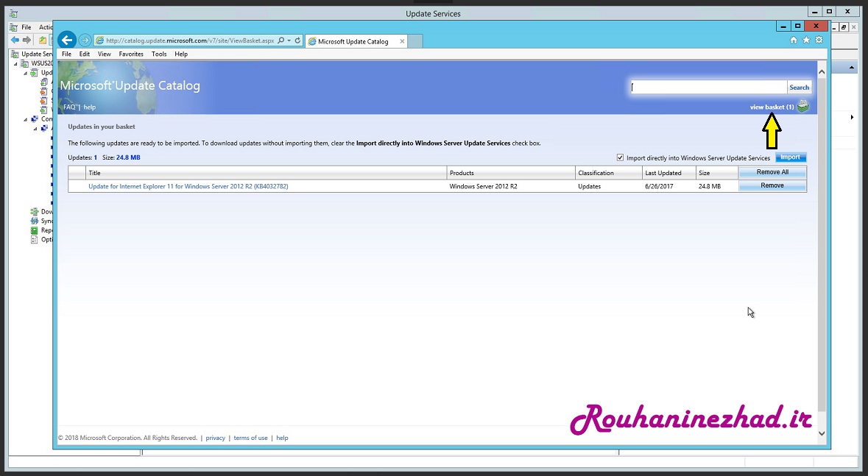Collapse the Computers tree node
The width and height of the screenshot is (868, 476).
click(26, 119)
